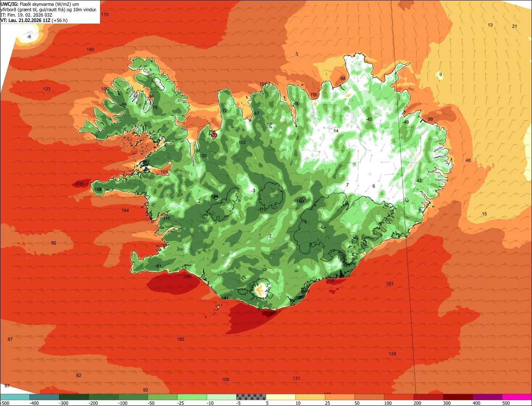This screenshot has height=406, width=532.
Task: Click the red-orange 100 to 200 legend swatch
Action: [x=399, y=397]
